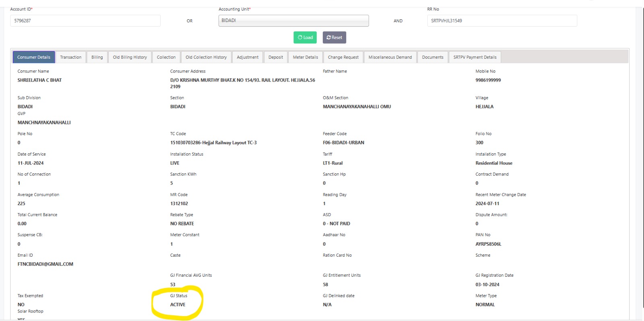Screen dimensions: 644x321
Task: Click the reset icon in the Reset button
Action: [329, 37]
